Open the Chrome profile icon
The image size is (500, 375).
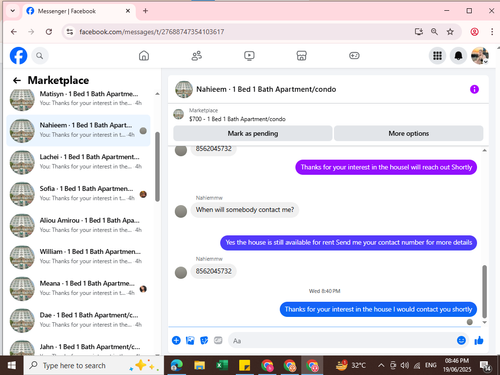[x=474, y=32]
